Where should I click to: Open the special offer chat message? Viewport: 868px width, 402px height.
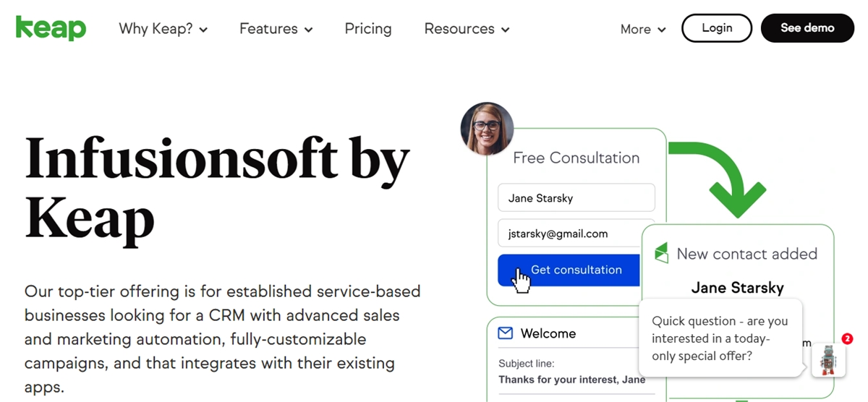(x=720, y=338)
